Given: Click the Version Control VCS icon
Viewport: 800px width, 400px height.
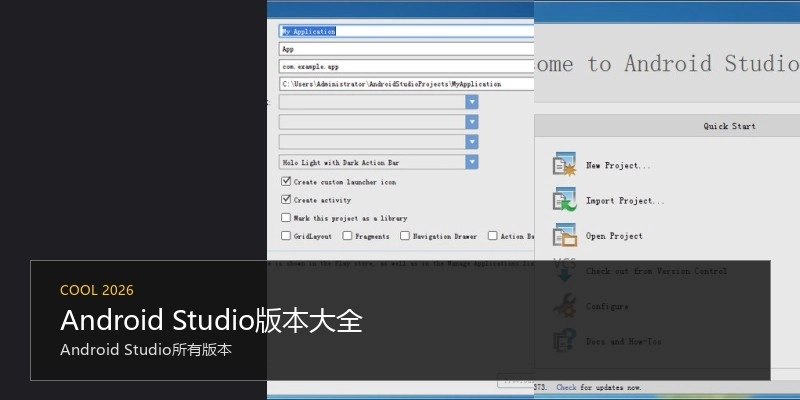Looking at the screenshot, I should click(564, 270).
